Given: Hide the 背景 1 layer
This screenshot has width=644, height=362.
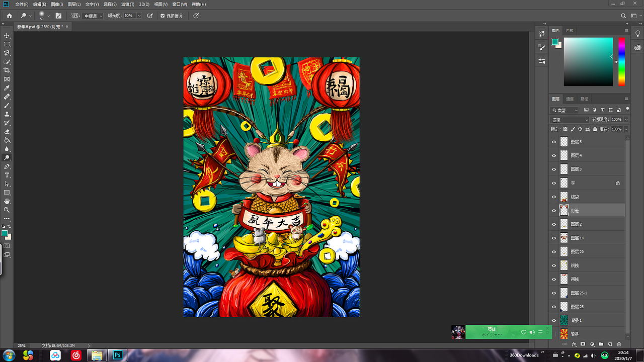Looking at the screenshot, I should (x=554, y=320).
